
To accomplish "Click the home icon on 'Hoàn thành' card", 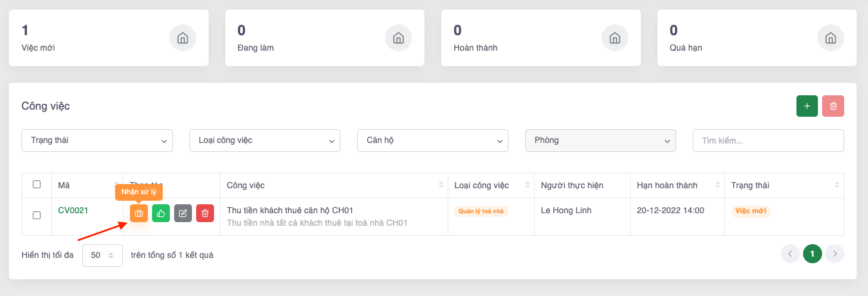I will pyautogui.click(x=615, y=38).
